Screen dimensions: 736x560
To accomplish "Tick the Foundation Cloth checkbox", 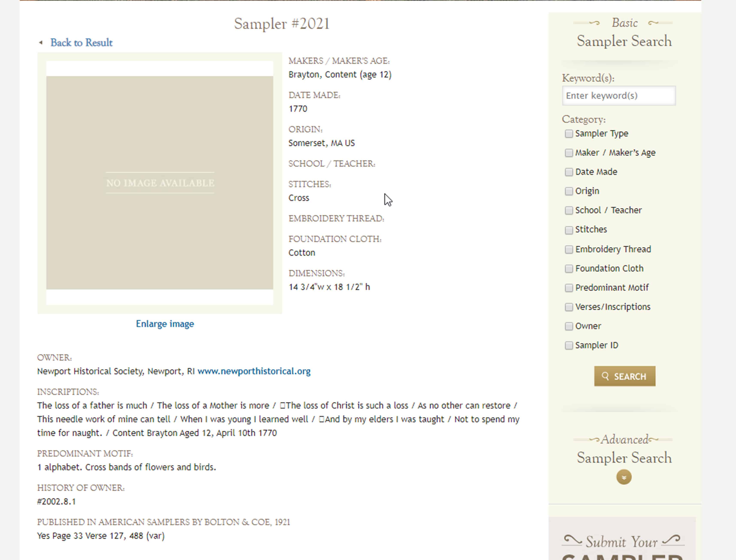I will click(x=569, y=269).
